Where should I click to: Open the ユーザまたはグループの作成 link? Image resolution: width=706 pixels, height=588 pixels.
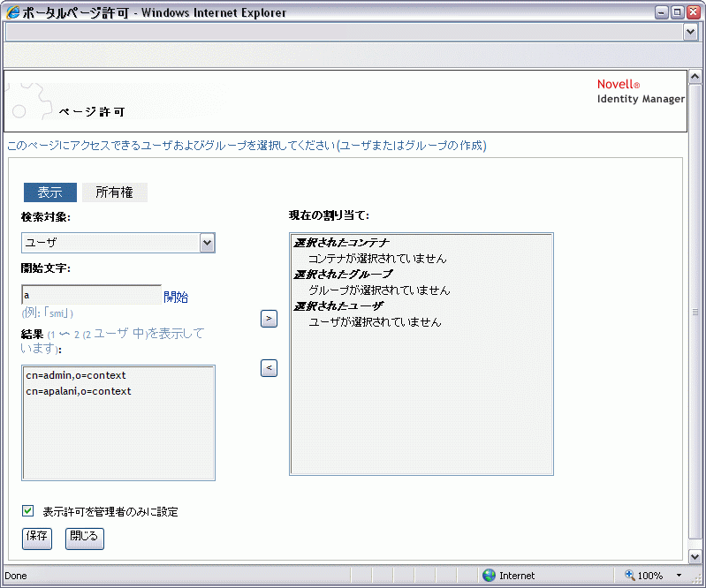click(x=412, y=146)
